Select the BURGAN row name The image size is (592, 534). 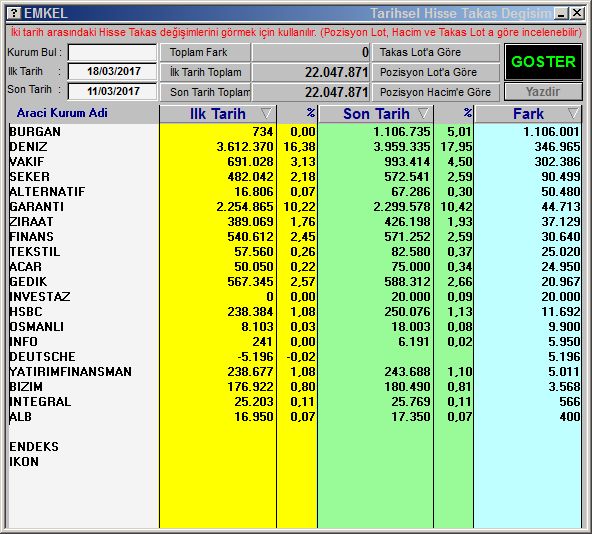tap(35, 131)
